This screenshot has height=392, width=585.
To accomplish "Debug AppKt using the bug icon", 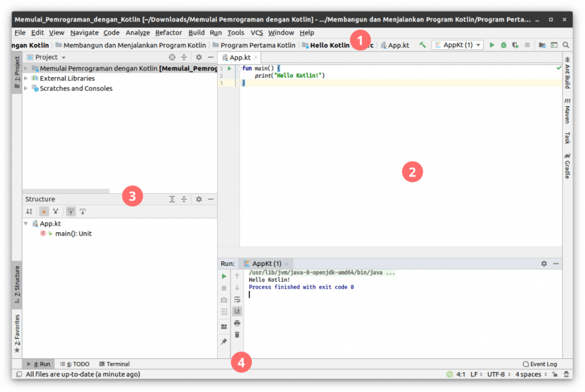I will (503, 45).
